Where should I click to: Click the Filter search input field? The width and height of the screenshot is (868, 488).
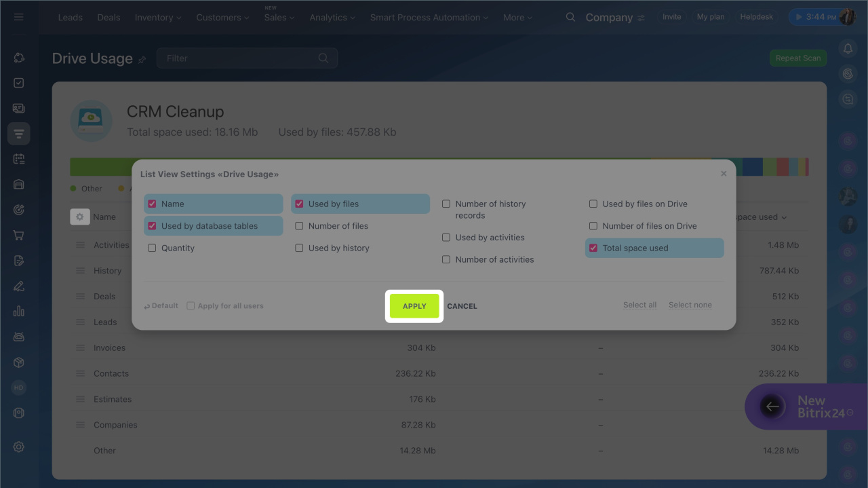[x=237, y=58]
